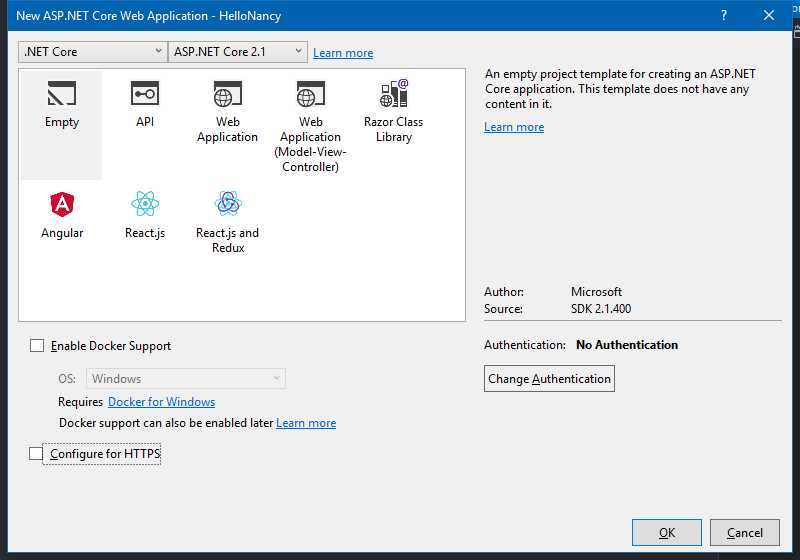This screenshot has height=560, width=800.
Task: Pick the React.js template icon
Action: point(145,204)
